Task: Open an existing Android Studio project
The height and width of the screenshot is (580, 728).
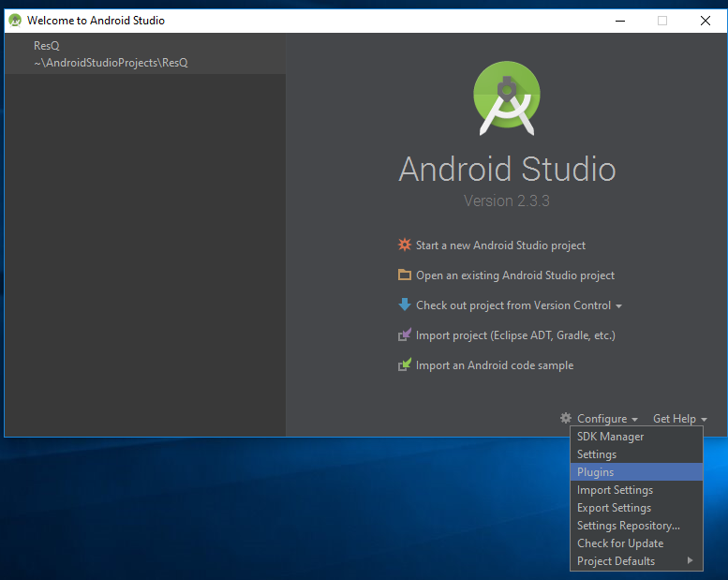Action: click(515, 275)
